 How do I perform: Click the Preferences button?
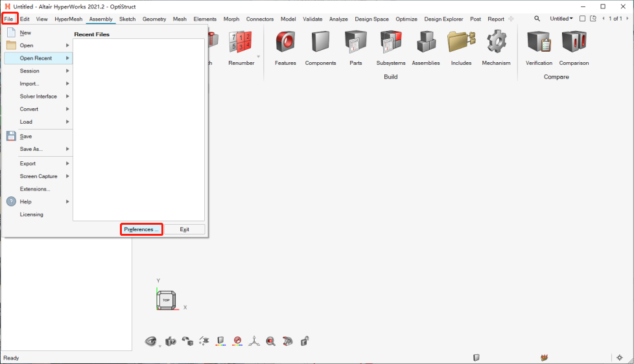[x=141, y=229]
